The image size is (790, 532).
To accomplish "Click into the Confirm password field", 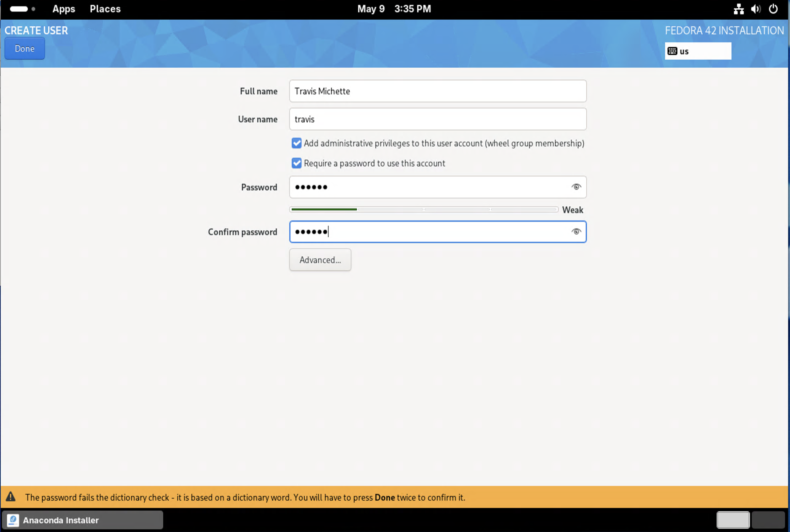I will [438, 232].
